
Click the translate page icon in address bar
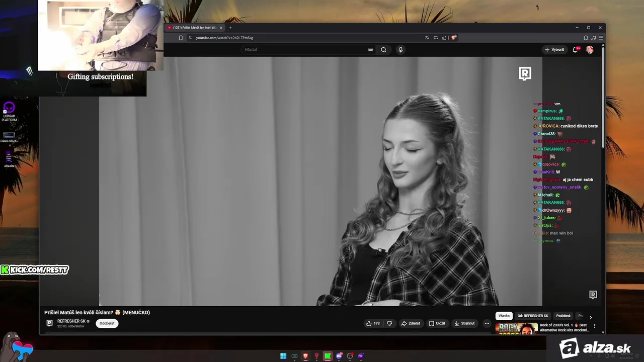pos(427,38)
